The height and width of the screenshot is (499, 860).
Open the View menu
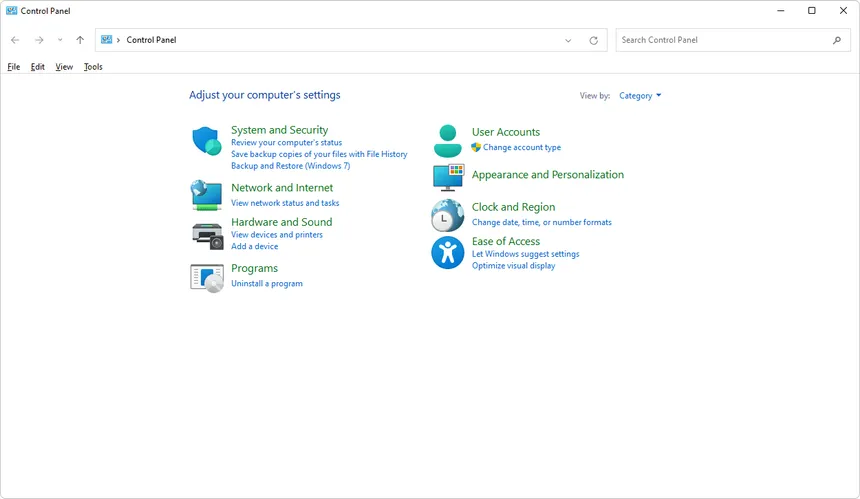(64, 67)
